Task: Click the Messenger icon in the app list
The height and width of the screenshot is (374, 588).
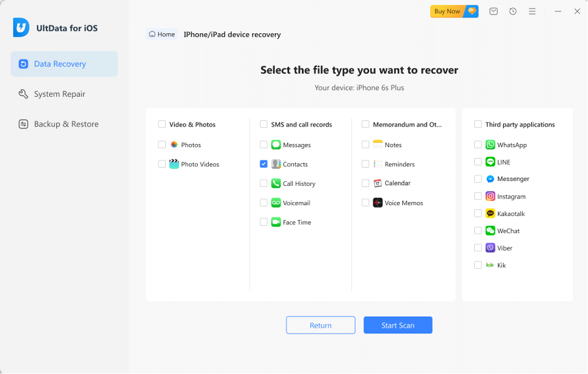Action: 489,179
